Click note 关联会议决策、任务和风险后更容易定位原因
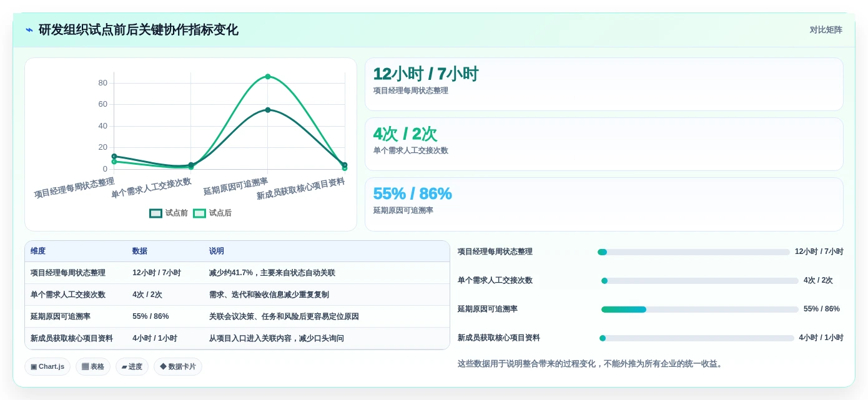This screenshot has height=400, width=868. [284, 317]
